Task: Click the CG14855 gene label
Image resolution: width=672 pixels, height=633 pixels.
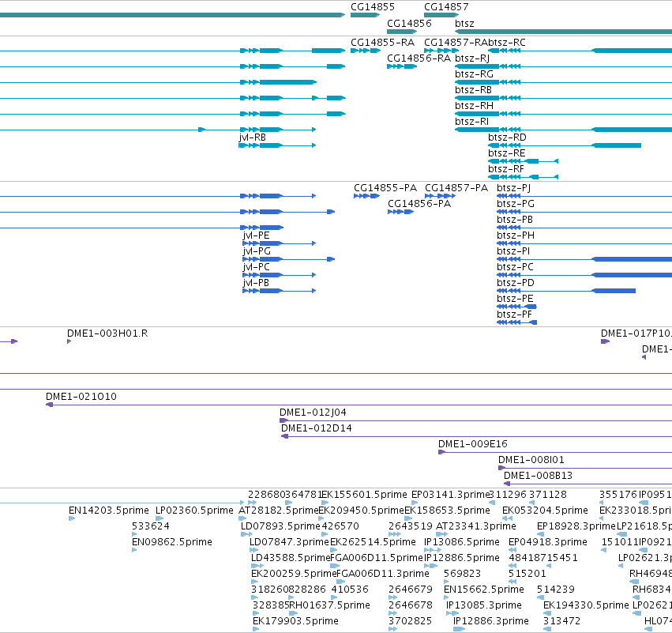Action: (373, 7)
